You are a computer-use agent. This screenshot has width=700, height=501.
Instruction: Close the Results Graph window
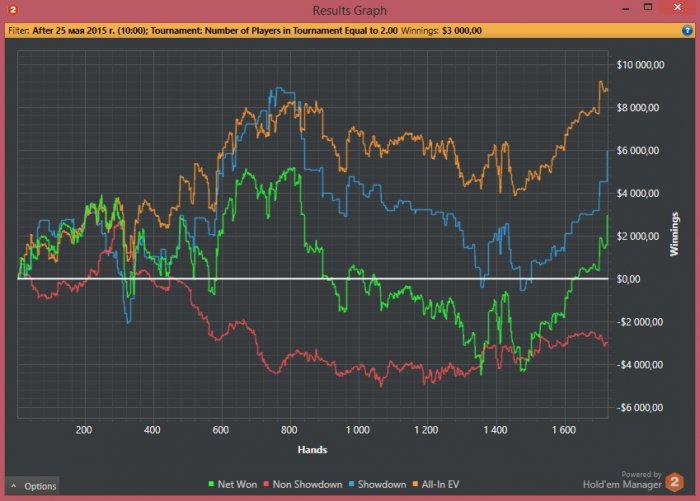(x=675, y=9)
